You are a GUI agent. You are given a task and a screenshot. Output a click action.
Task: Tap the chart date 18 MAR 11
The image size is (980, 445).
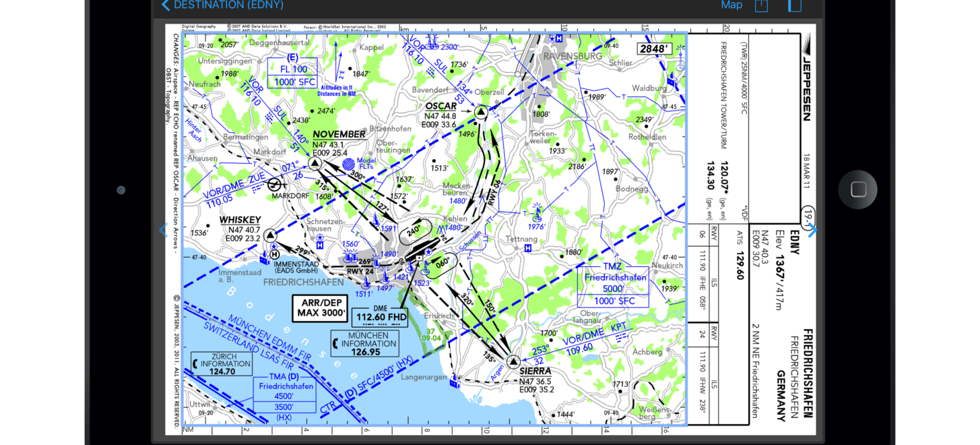pos(806,173)
